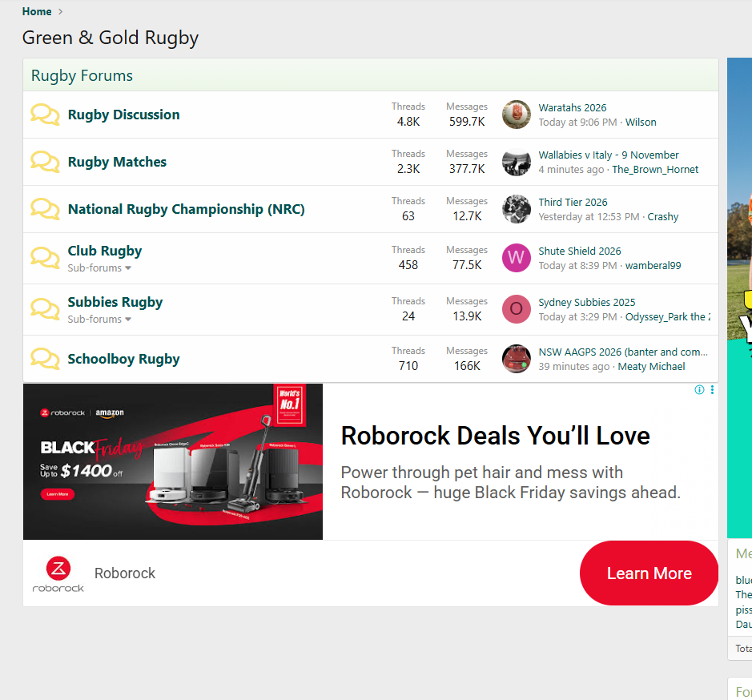This screenshot has width=752, height=700.
Task: Click the Rugby Discussion forum chat-bubble icon
Action: (x=45, y=115)
